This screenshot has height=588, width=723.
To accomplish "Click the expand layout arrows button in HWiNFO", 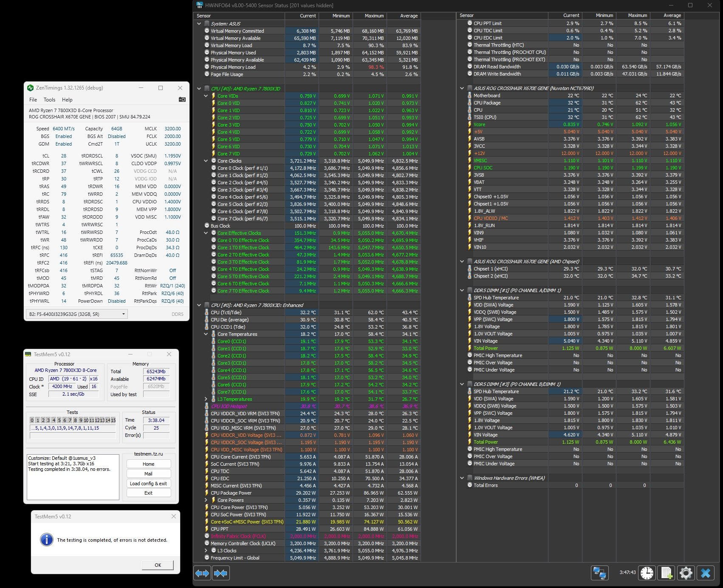I will tap(202, 573).
